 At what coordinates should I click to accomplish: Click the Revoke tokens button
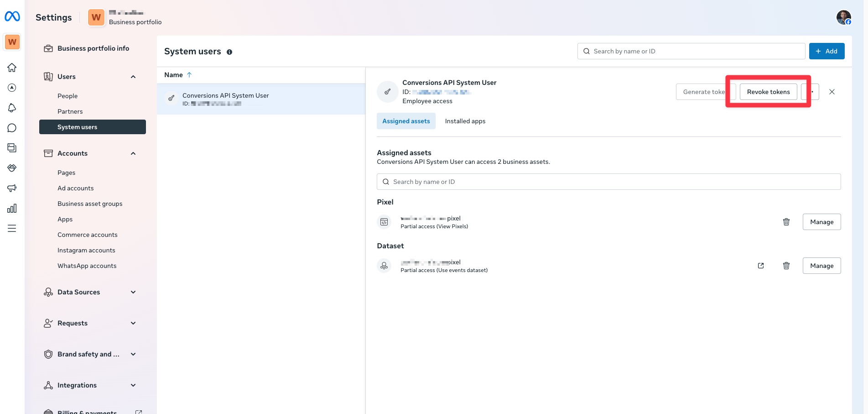(x=768, y=92)
